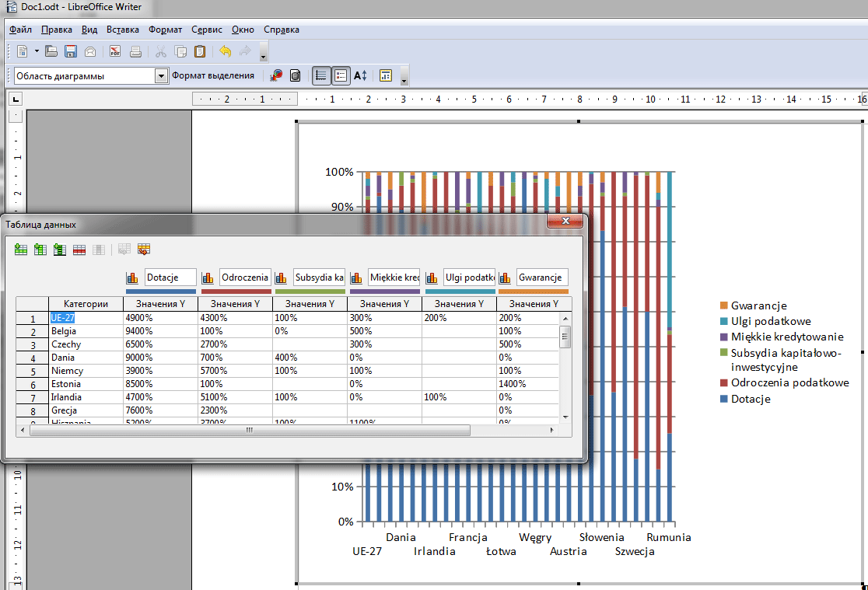Screen dimensions: 868x590
Task: Export directly as PDF
Action: pos(115,51)
